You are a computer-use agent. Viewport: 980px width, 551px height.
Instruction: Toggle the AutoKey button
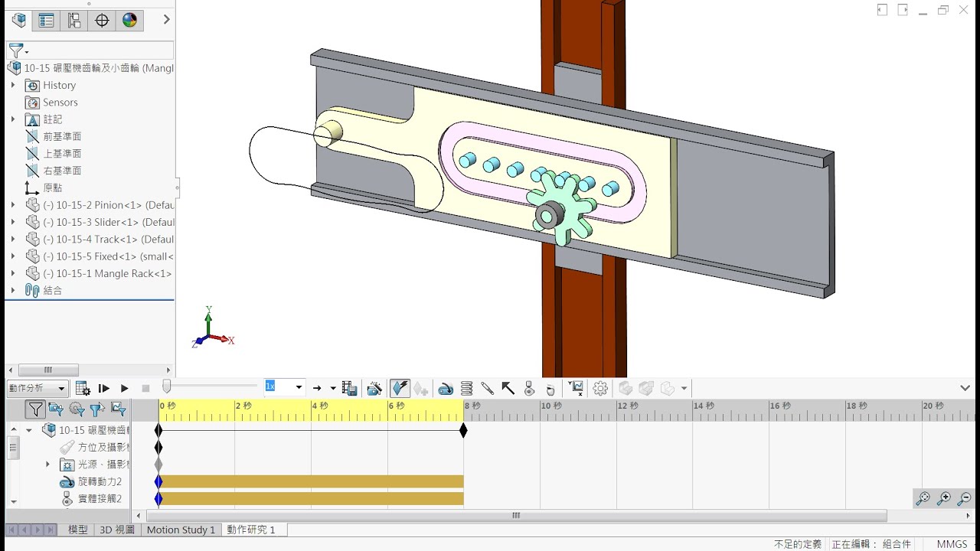pyautogui.click(x=400, y=389)
